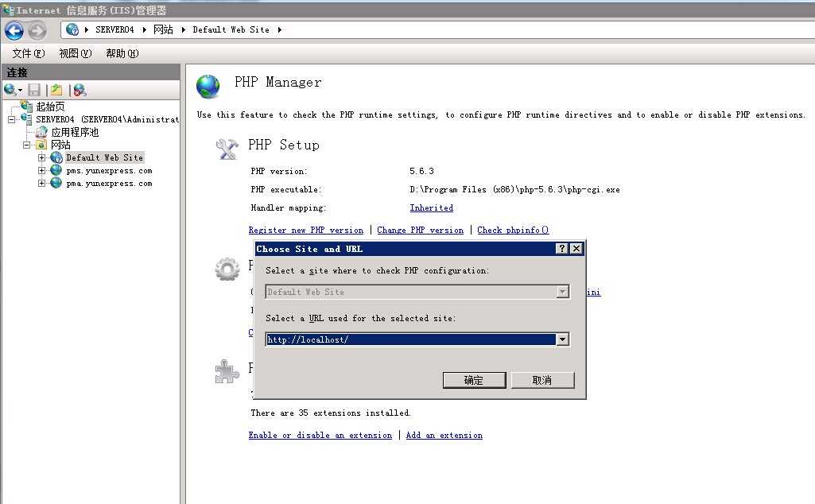This screenshot has height=504, width=815.
Task: Click the PHP version value 5.6.3
Action: click(x=421, y=171)
